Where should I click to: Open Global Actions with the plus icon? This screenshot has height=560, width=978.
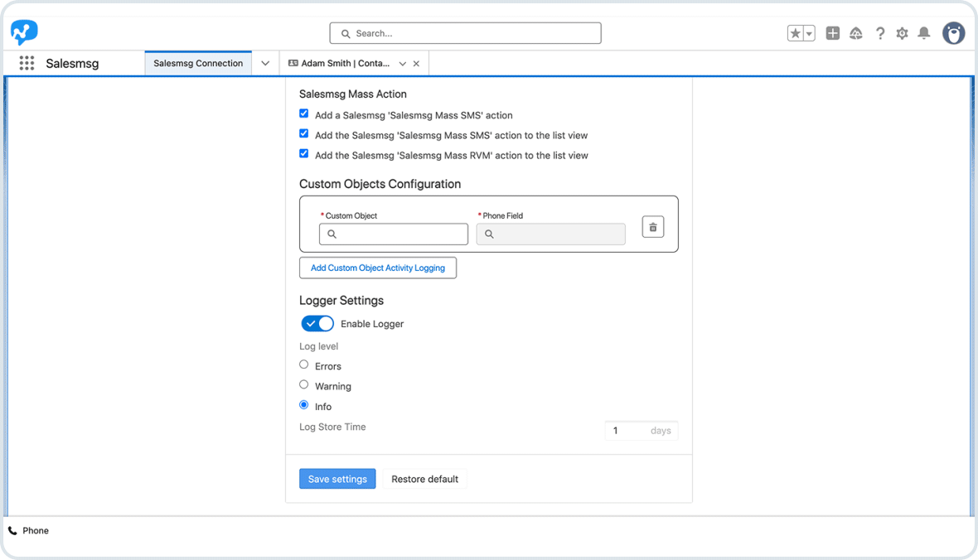(832, 33)
